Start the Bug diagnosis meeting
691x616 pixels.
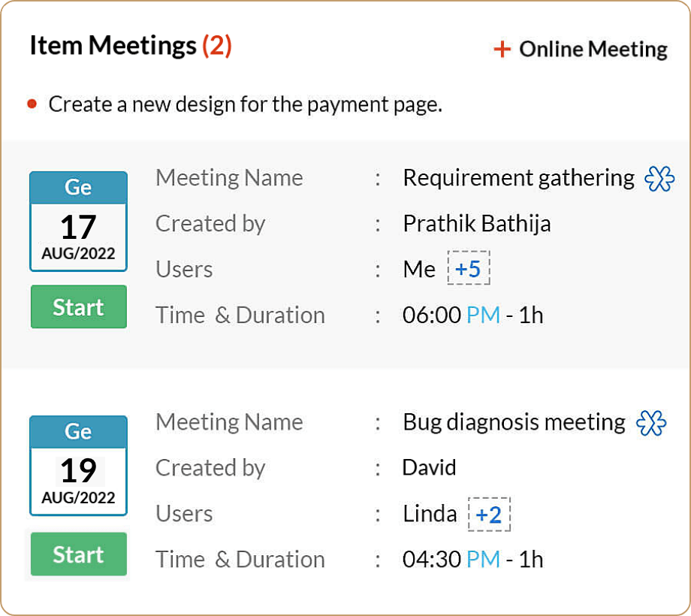pos(78,554)
